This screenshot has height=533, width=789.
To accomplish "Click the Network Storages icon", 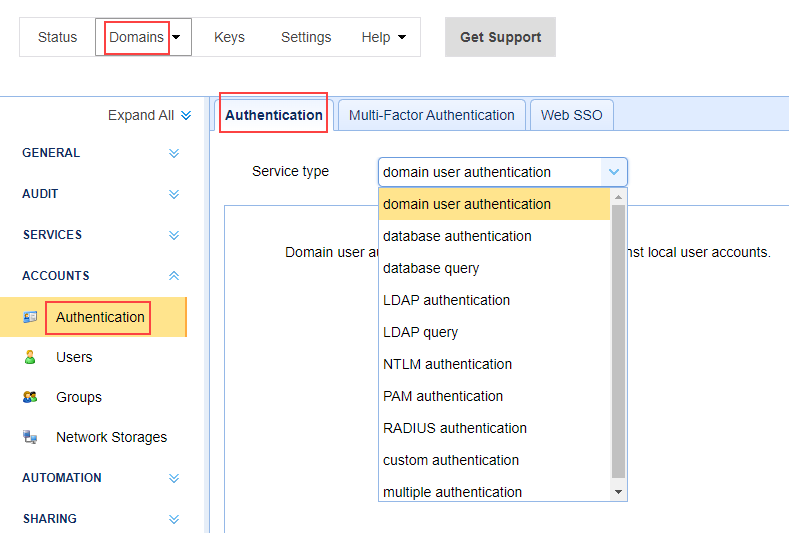I will pyautogui.click(x=30, y=437).
